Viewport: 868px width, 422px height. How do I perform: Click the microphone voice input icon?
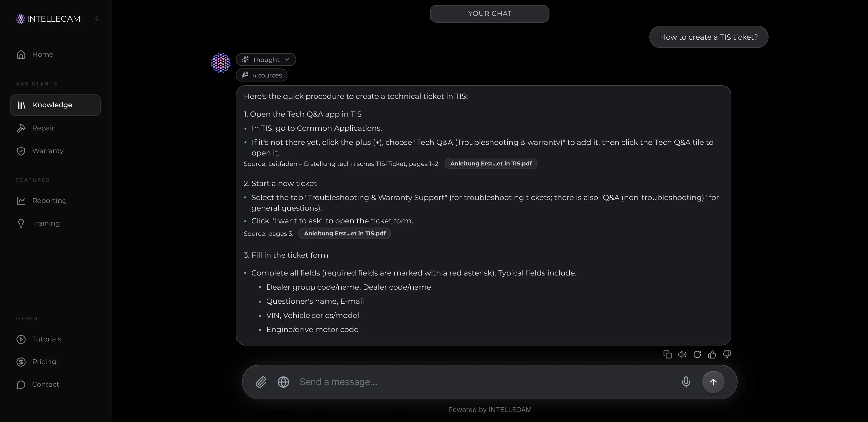[x=686, y=382]
